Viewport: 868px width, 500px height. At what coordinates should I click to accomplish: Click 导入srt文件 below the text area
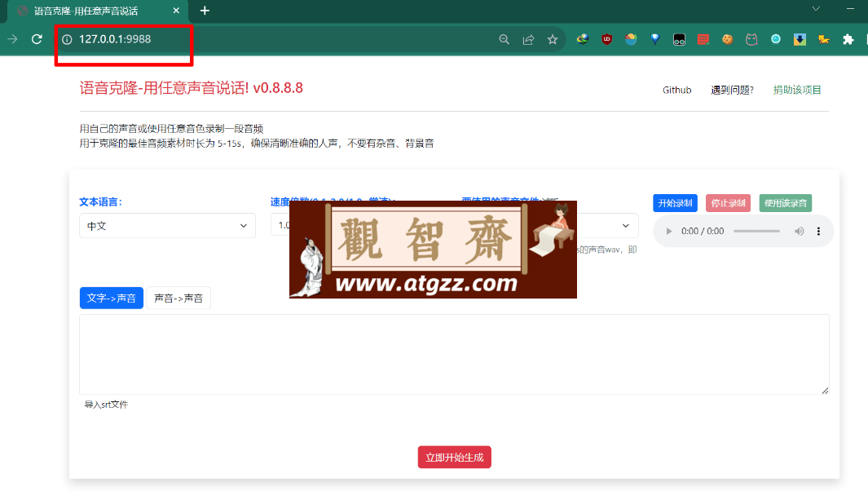[106, 405]
